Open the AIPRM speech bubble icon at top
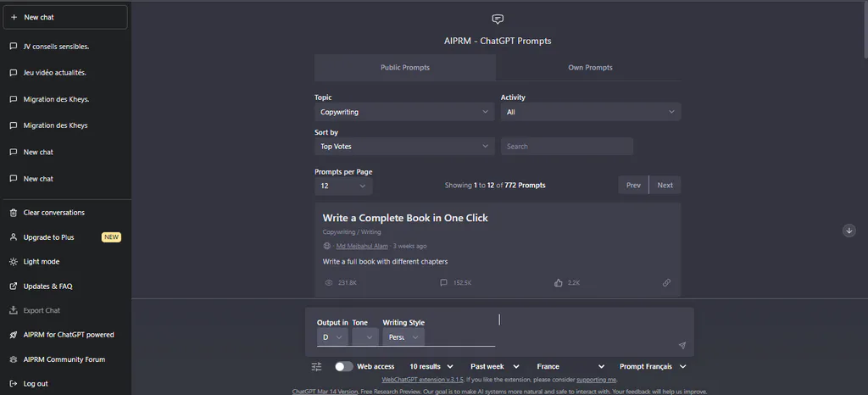 [x=498, y=19]
